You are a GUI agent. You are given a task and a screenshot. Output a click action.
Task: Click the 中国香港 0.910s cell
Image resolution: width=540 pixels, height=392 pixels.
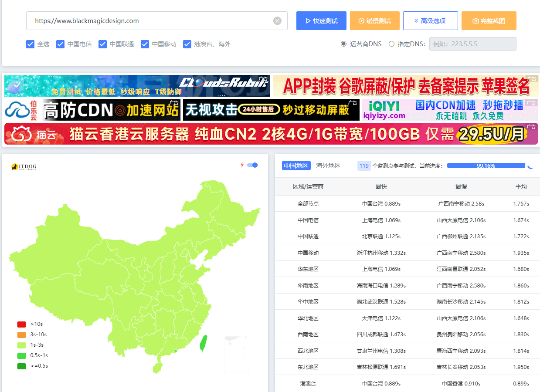coord(461,384)
